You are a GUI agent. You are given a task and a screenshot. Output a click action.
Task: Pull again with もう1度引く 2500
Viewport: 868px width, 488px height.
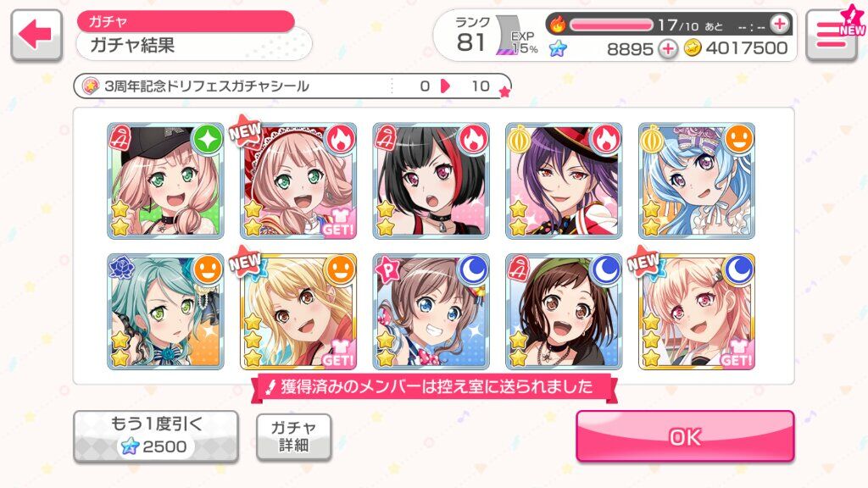(x=156, y=436)
